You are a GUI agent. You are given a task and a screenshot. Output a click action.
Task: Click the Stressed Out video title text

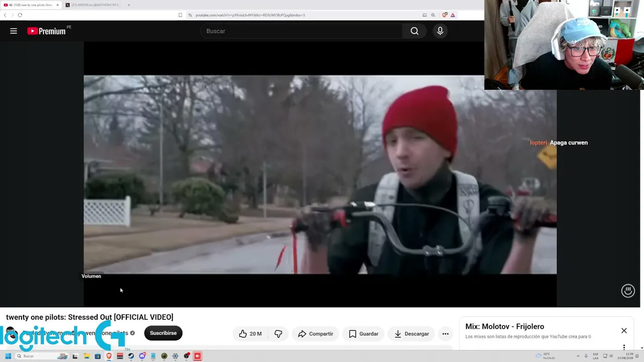(90, 317)
